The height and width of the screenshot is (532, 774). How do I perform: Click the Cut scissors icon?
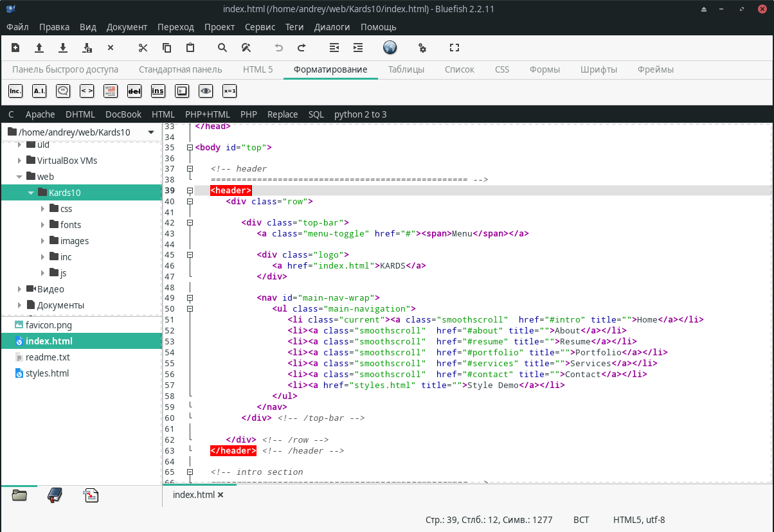pos(143,48)
